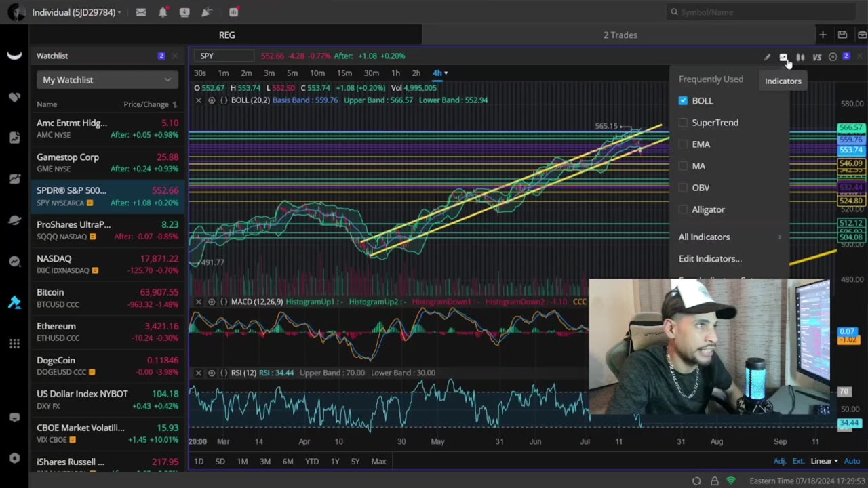
Task: Expand the All Indicators submenu
Action: (x=730, y=237)
